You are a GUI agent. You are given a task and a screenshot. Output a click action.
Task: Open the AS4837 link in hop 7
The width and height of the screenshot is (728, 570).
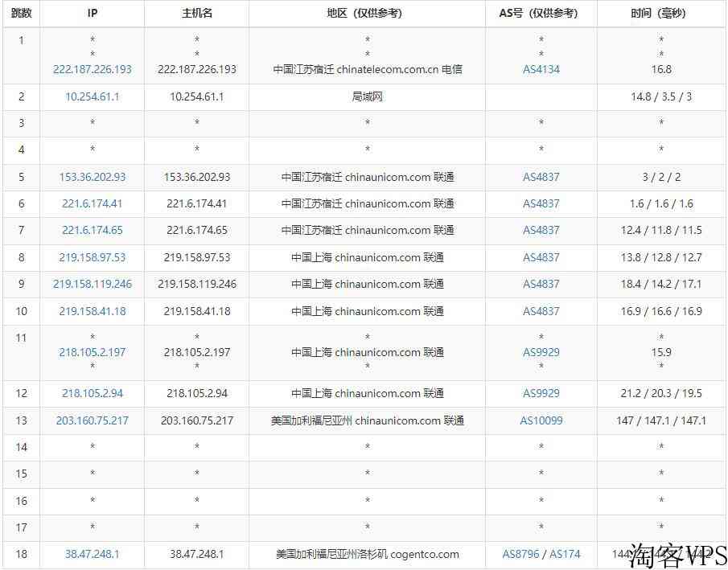coord(541,230)
